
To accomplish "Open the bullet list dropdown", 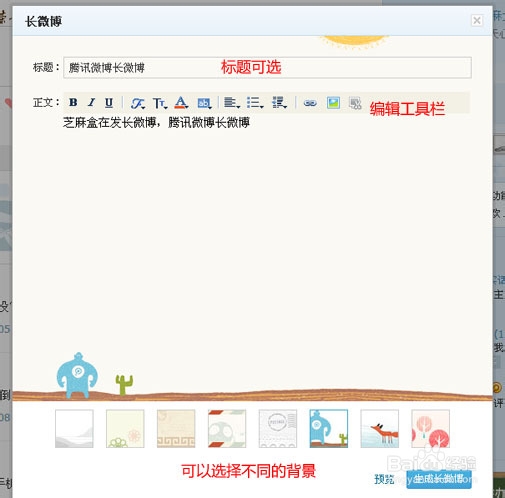I will 255,103.
